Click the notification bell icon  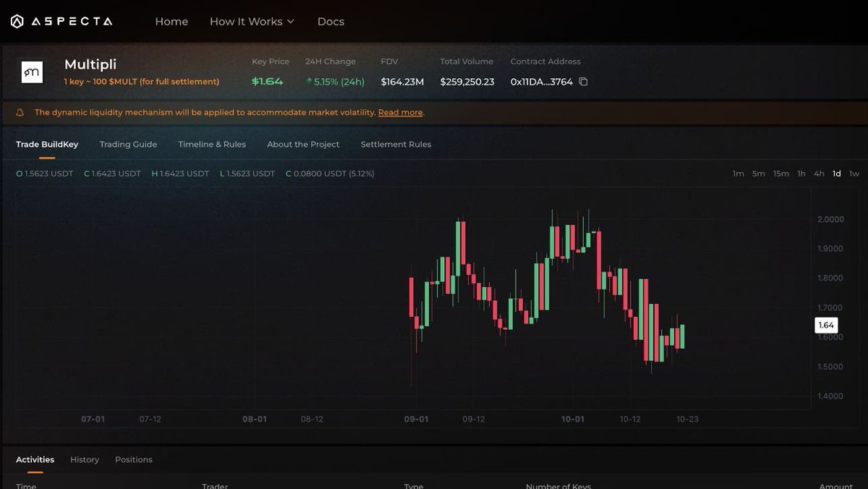(x=20, y=112)
